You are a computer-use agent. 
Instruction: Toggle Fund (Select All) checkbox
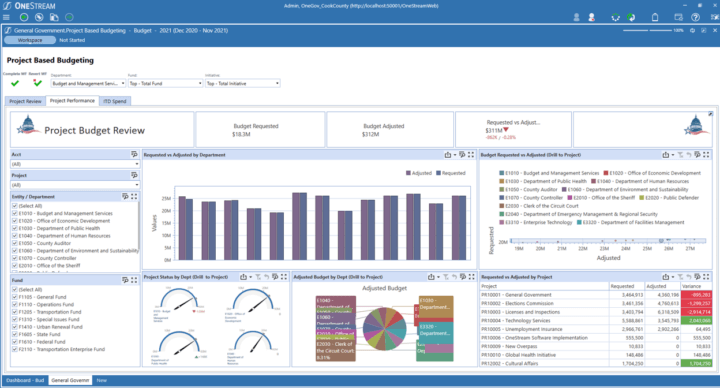pos(15,290)
